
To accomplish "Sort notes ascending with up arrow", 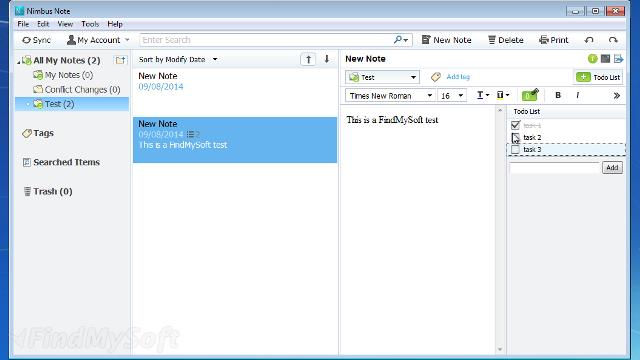I will (309, 59).
